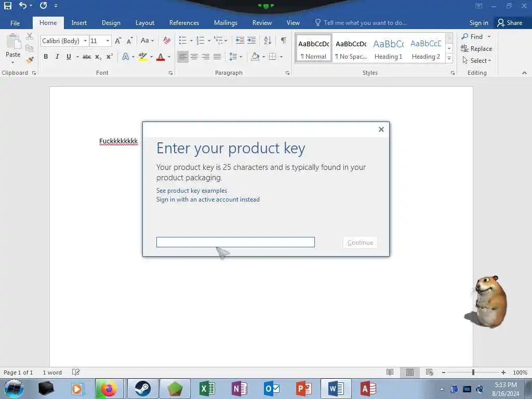The width and height of the screenshot is (532, 399).
Task: Switch to the Layout tab
Action: [145, 23]
